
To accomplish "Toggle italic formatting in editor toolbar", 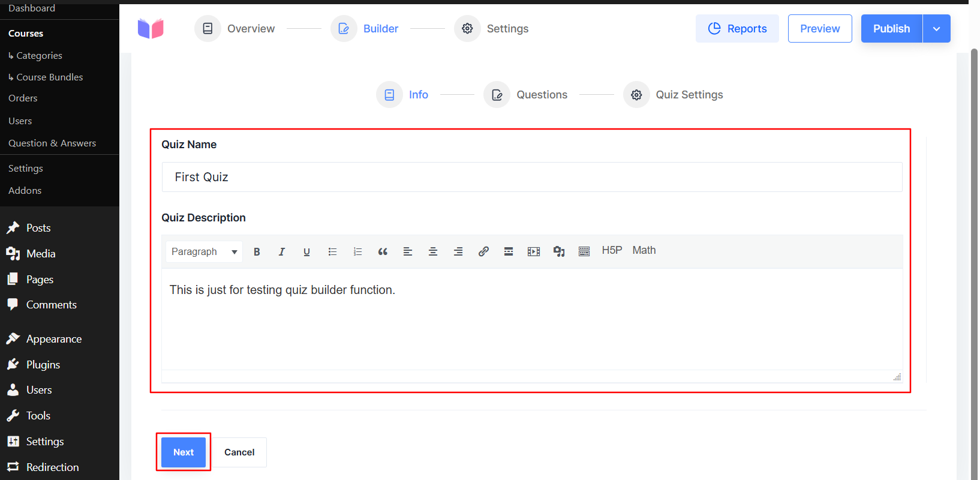I will (281, 251).
